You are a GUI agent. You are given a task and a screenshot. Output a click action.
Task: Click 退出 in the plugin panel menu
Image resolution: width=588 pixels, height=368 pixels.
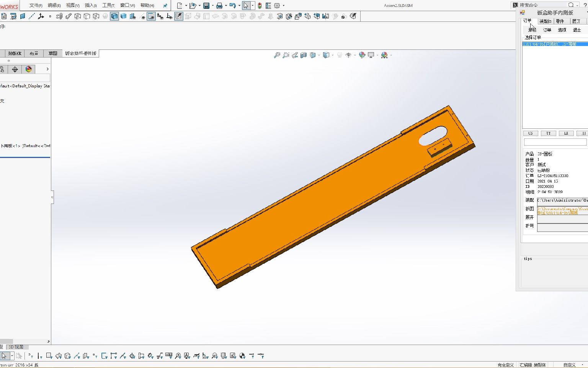coord(577,30)
